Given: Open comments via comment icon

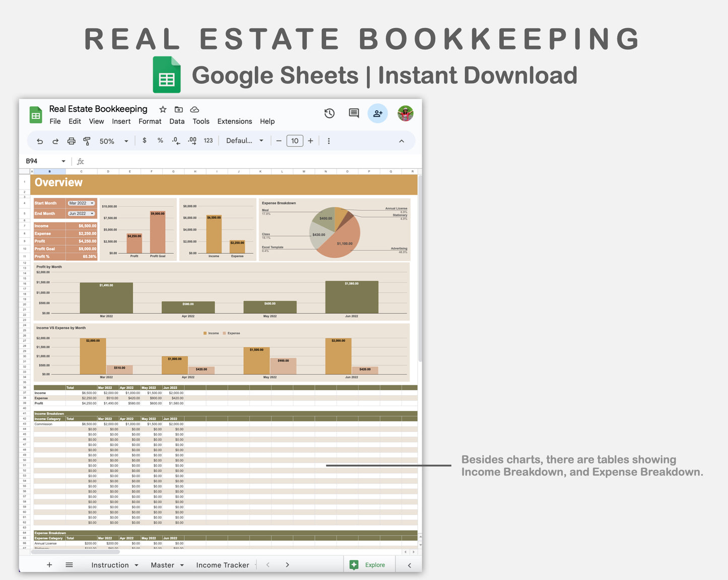Looking at the screenshot, I should pyautogui.click(x=353, y=113).
